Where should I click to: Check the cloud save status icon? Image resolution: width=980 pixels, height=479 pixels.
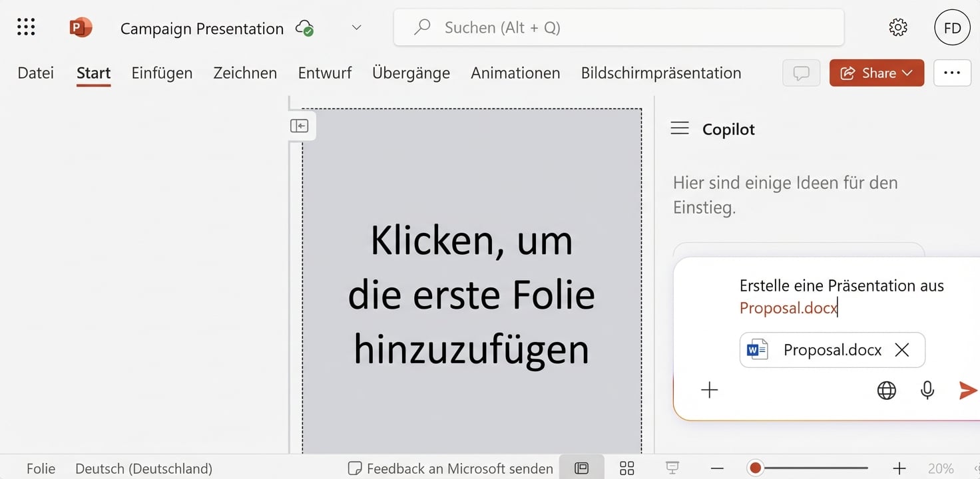[304, 29]
